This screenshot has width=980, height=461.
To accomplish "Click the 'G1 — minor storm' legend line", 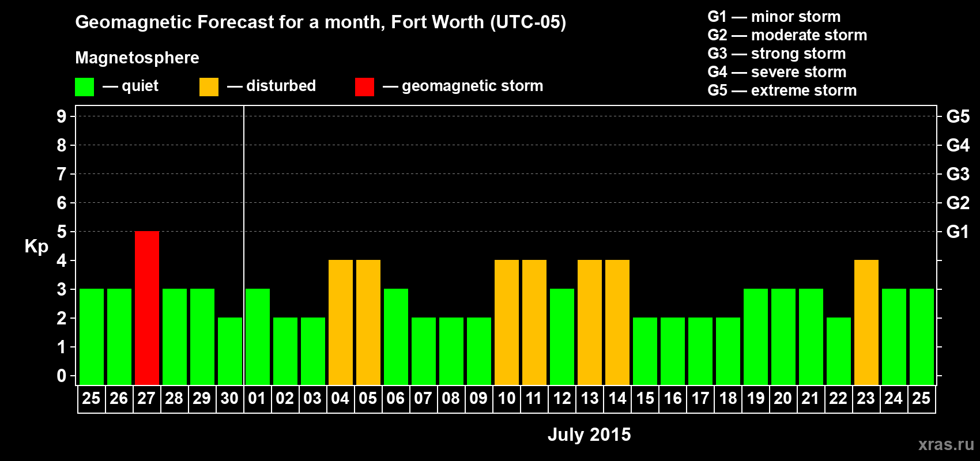I will tap(774, 17).
